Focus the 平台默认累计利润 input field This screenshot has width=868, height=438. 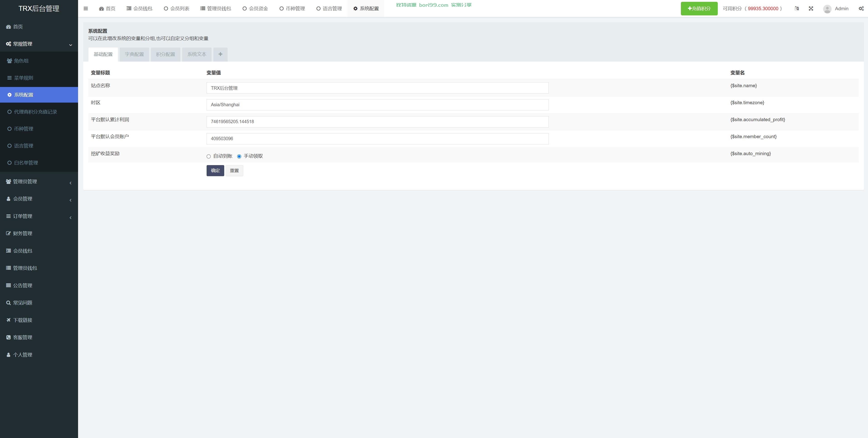click(377, 122)
